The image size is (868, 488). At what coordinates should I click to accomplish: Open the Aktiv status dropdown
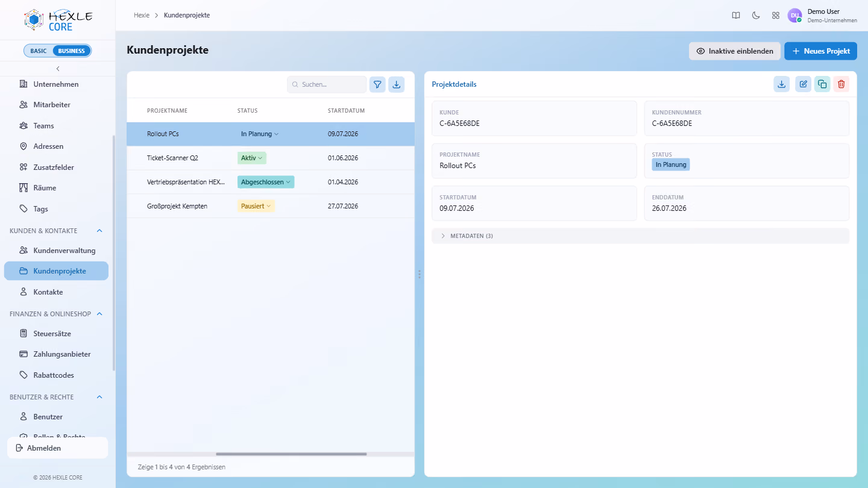click(x=252, y=158)
